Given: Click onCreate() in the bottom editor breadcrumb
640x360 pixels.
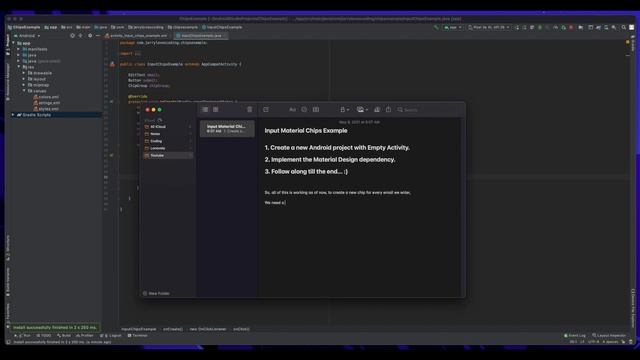Looking at the screenshot, I should pyautogui.click(x=173, y=329).
